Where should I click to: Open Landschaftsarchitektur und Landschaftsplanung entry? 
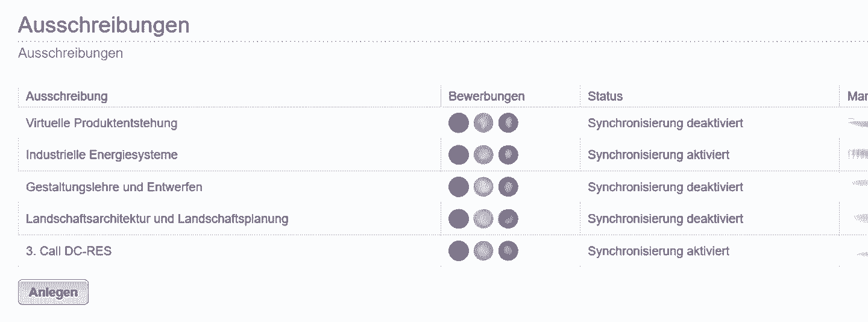(157, 218)
